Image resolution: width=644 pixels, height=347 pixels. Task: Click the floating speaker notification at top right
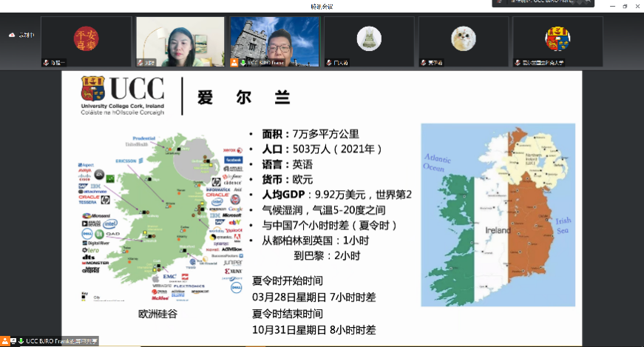point(547,4)
